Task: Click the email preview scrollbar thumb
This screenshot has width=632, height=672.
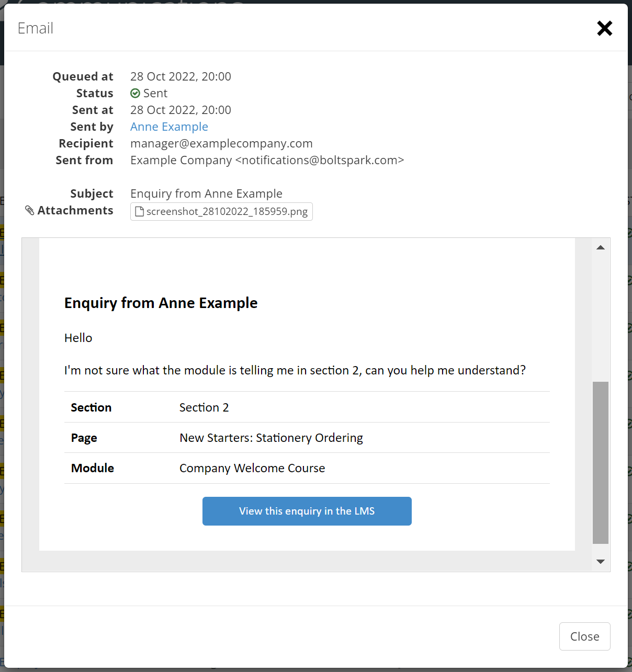Action: pyautogui.click(x=601, y=463)
